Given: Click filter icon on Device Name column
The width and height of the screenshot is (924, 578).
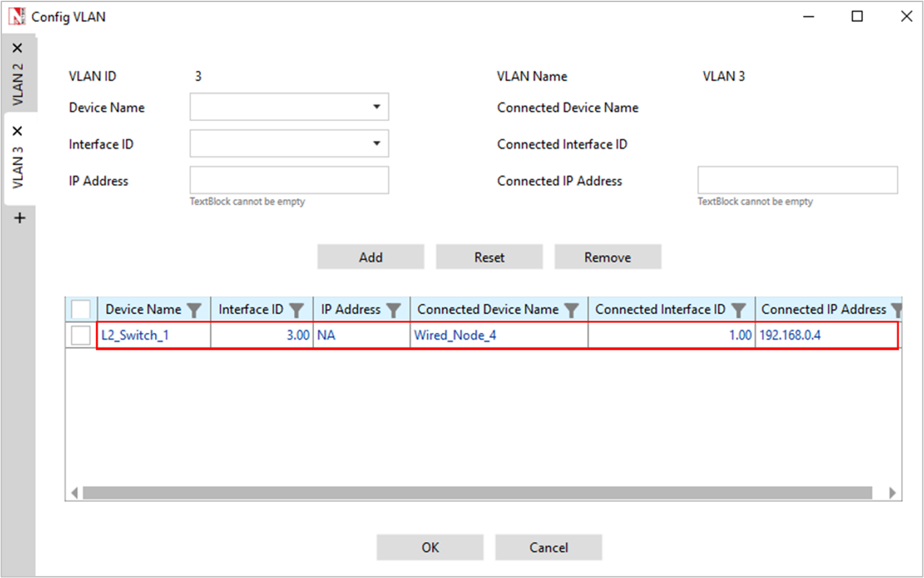Looking at the screenshot, I should (194, 310).
